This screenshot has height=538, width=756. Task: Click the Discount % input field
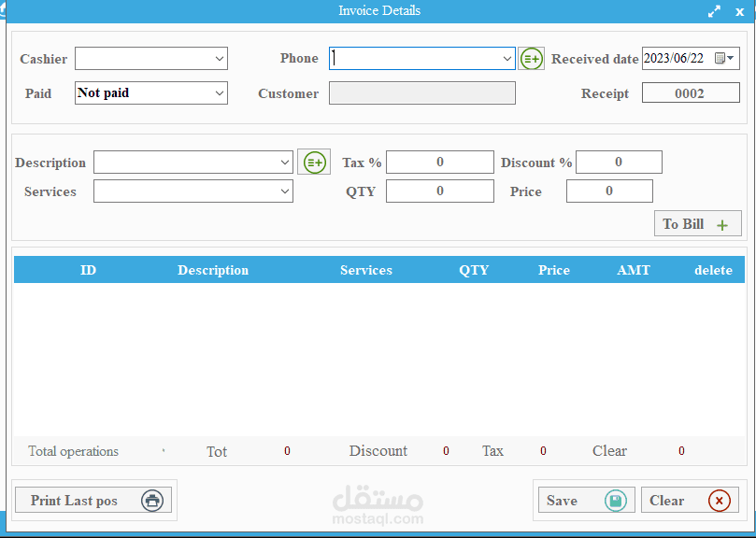coord(619,162)
